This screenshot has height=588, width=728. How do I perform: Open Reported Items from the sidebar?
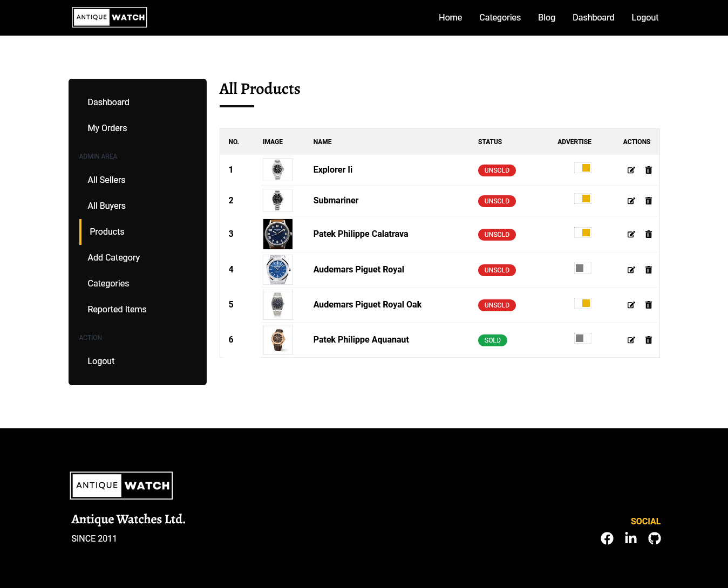117,309
